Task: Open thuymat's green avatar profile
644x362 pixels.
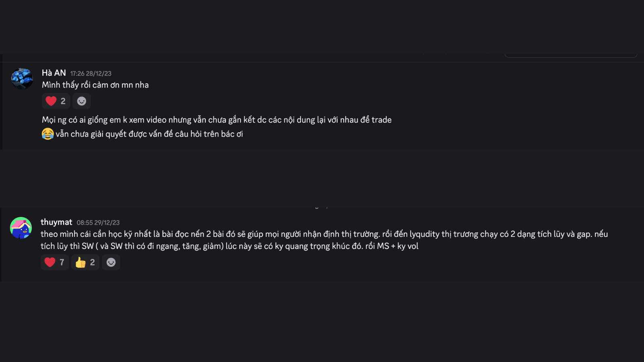Action: pyautogui.click(x=21, y=228)
